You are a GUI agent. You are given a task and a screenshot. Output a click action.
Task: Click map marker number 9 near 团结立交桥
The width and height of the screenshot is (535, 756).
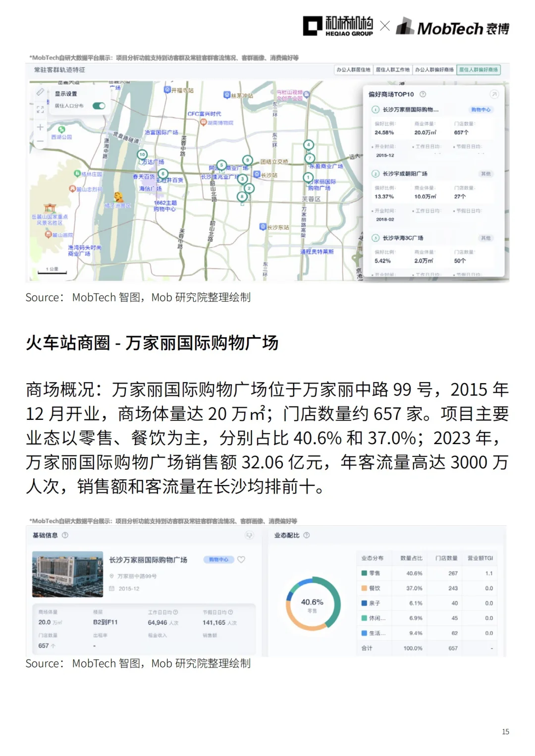[247, 160]
